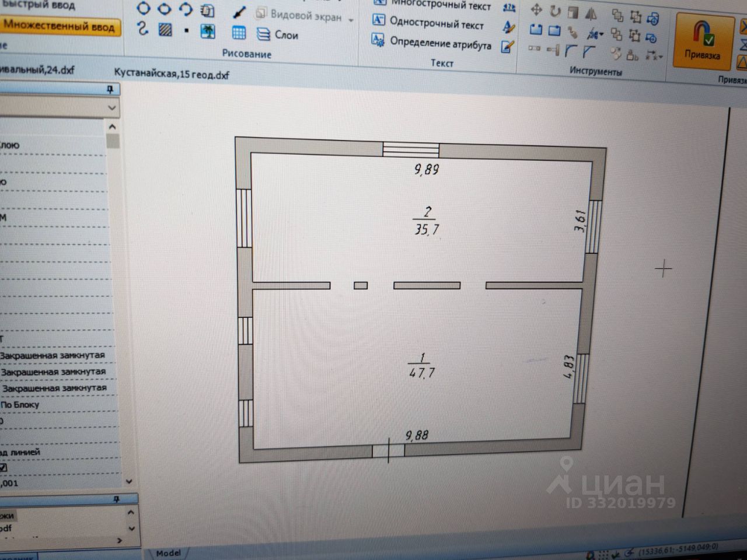Pin the properties panel with the pushpin
The width and height of the screenshot is (747, 560).
(110, 89)
